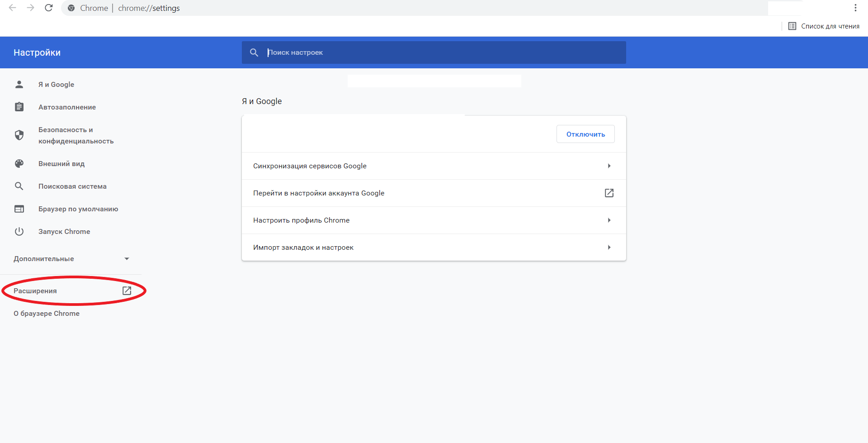Open О браузере Chrome
Image resolution: width=868 pixels, height=443 pixels.
coord(47,313)
